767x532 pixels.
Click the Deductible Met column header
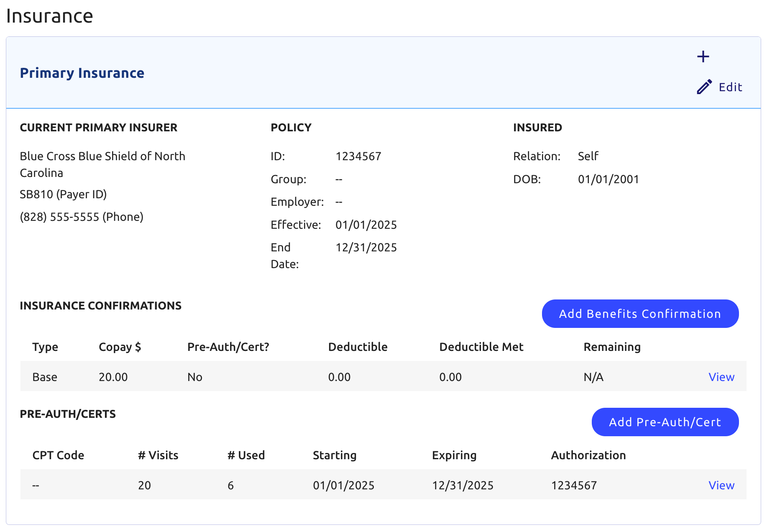pyautogui.click(x=481, y=347)
